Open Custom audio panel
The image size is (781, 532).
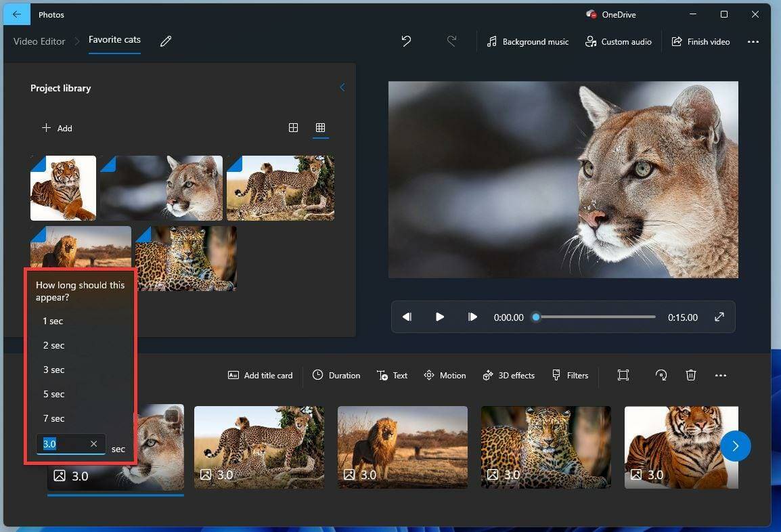[x=619, y=41]
